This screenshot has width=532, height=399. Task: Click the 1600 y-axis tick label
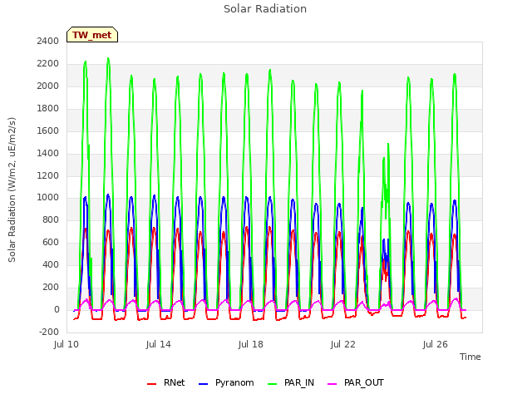pos(48,131)
